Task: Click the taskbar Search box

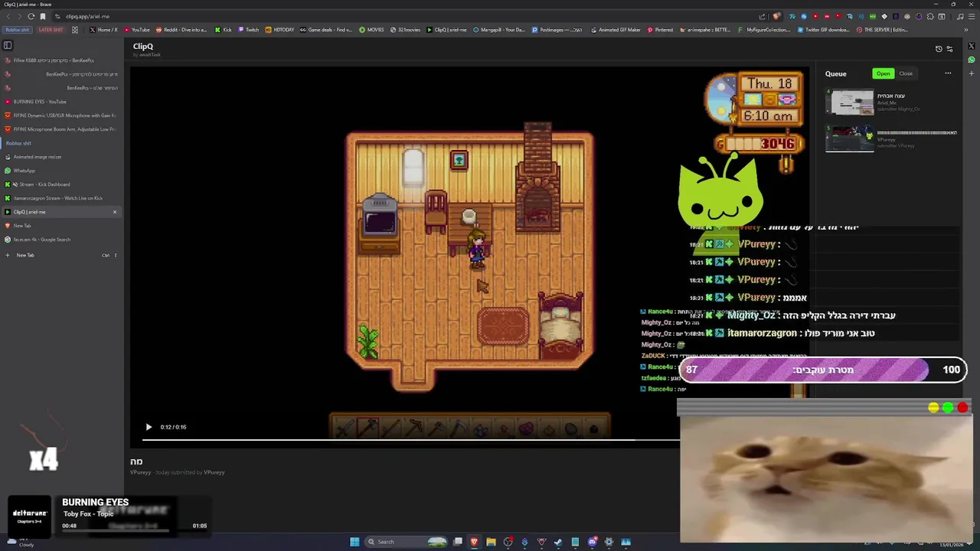Action: tap(406, 542)
